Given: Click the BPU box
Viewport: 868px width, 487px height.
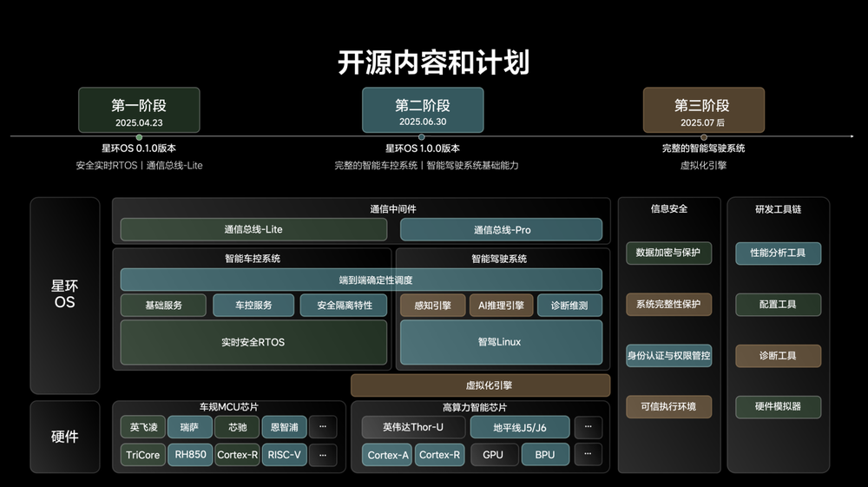Looking at the screenshot, I should pyautogui.click(x=544, y=455).
